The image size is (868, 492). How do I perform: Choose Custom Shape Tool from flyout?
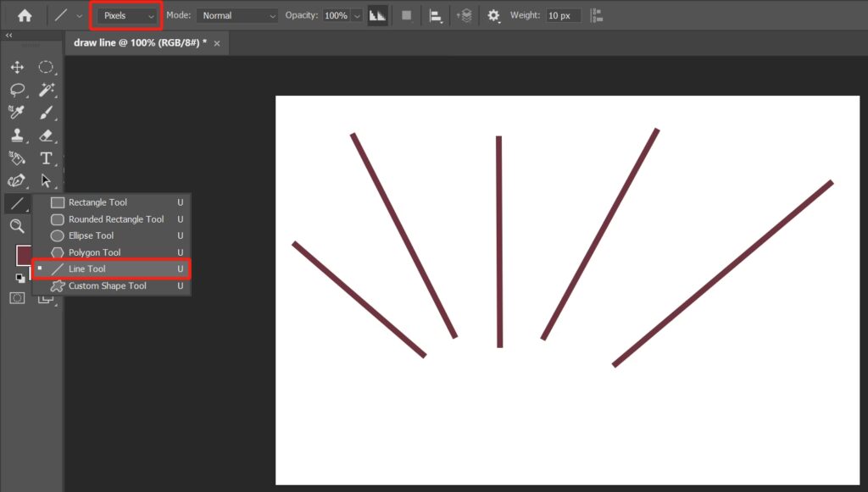(x=107, y=286)
